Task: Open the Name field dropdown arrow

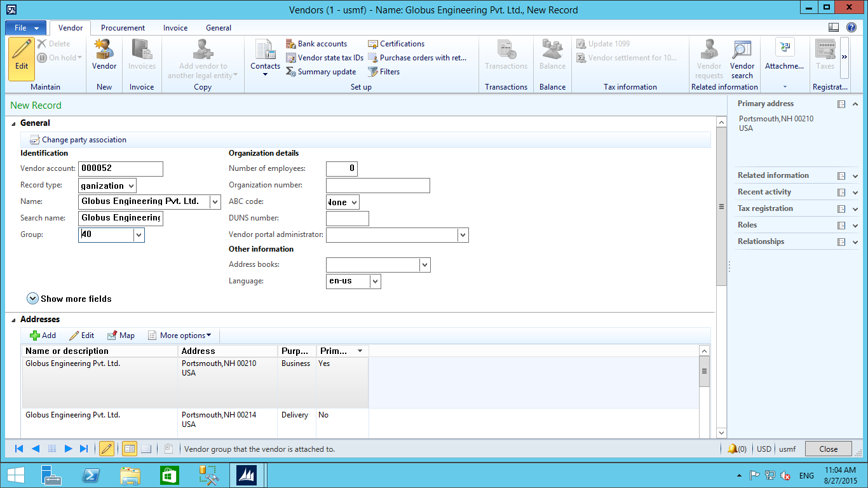Action: (215, 202)
